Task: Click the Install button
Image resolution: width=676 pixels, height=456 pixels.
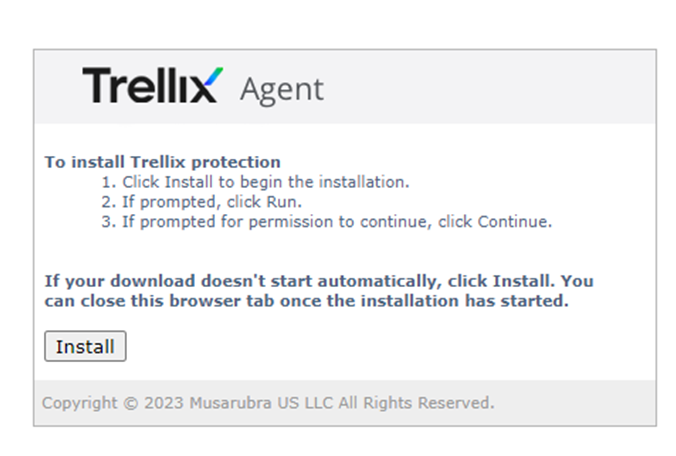Action: 85,347
